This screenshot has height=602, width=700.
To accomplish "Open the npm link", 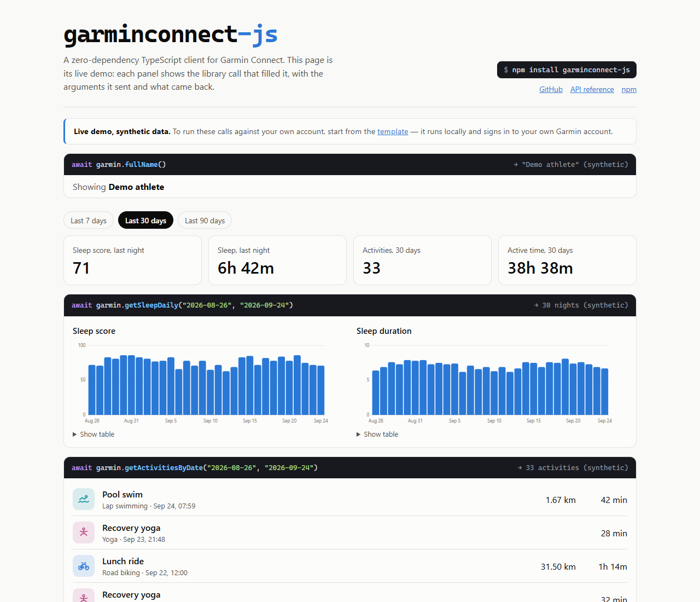I will pos(629,89).
